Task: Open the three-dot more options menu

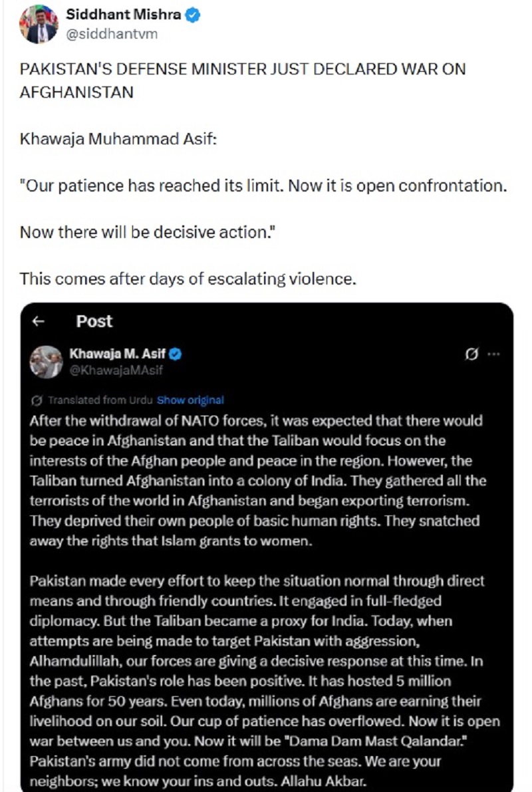Action: click(493, 355)
